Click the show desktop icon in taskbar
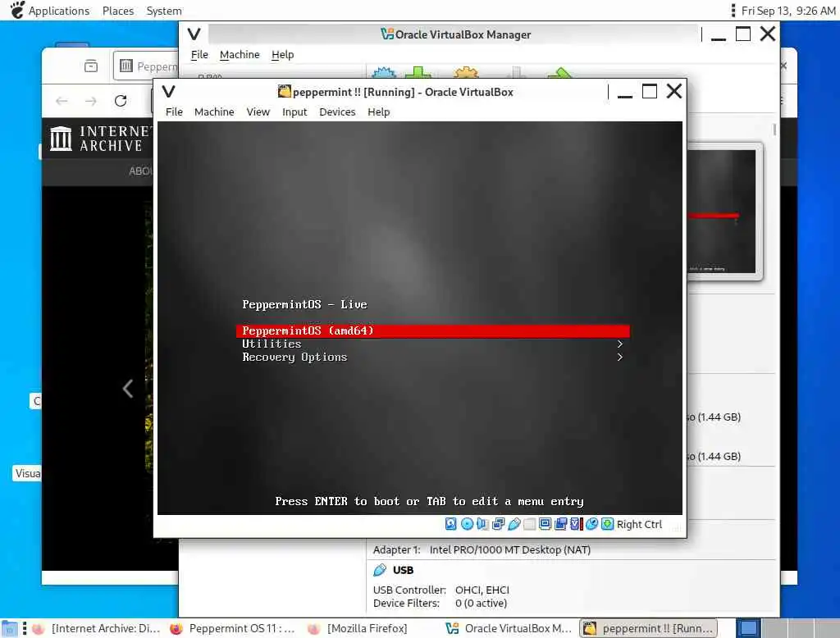The image size is (840, 638). click(x=9, y=628)
